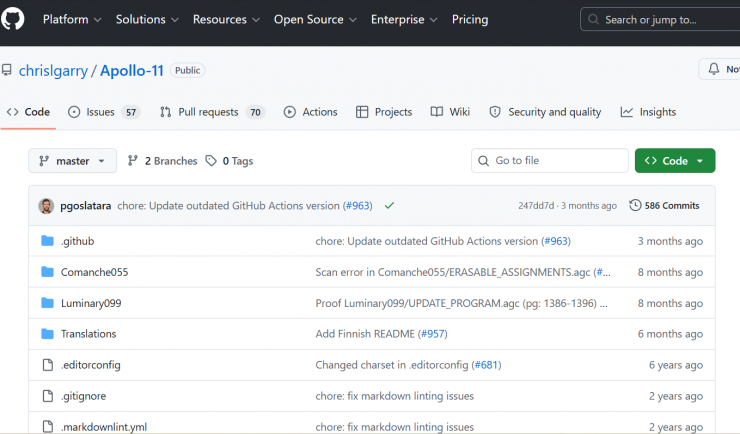Open #681 pull request link
The image size is (740, 434).
pyautogui.click(x=487, y=365)
